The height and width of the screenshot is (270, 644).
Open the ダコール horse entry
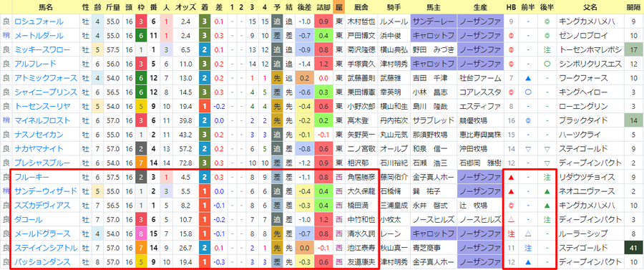[29, 219]
